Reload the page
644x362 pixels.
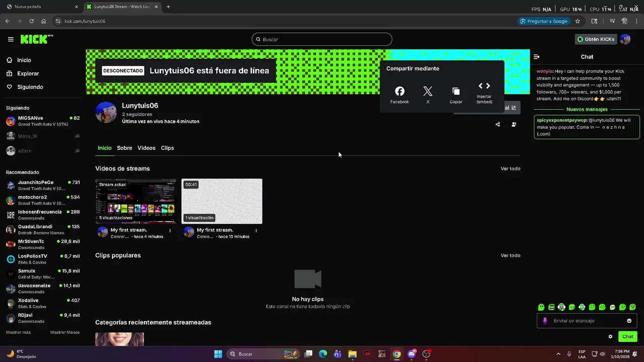(x=31, y=21)
